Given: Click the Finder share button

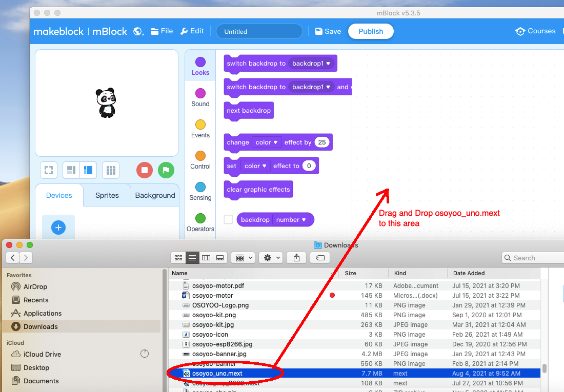Looking at the screenshot, I should click(296, 258).
